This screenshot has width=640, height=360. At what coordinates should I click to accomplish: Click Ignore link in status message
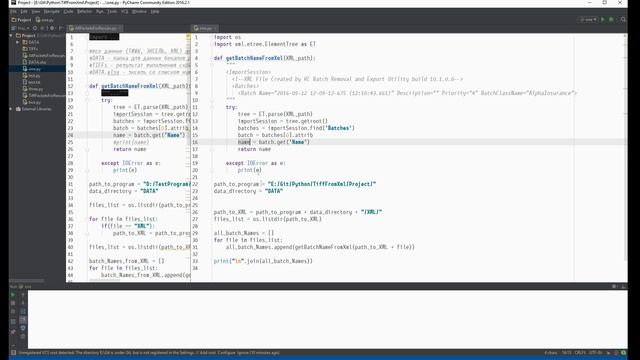pos(244,353)
